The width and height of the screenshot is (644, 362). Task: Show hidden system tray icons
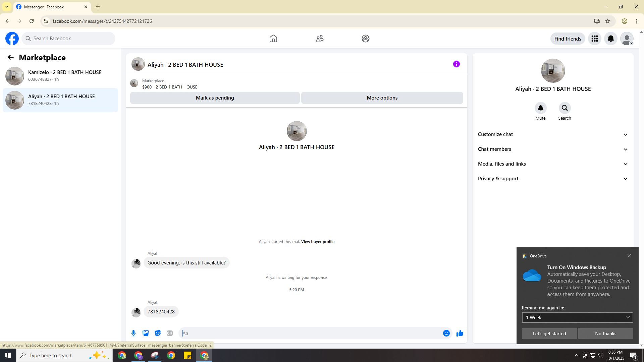pos(577,355)
